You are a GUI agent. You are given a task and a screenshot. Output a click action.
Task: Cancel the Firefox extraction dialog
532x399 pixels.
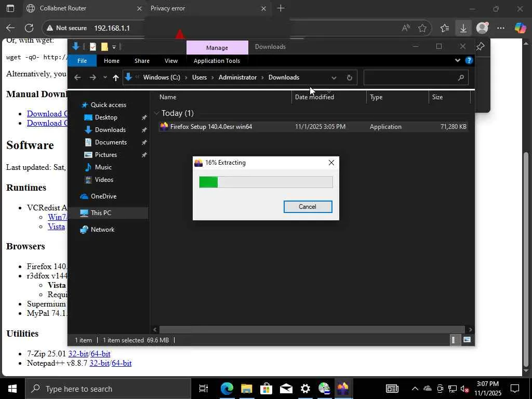(308, 207)
